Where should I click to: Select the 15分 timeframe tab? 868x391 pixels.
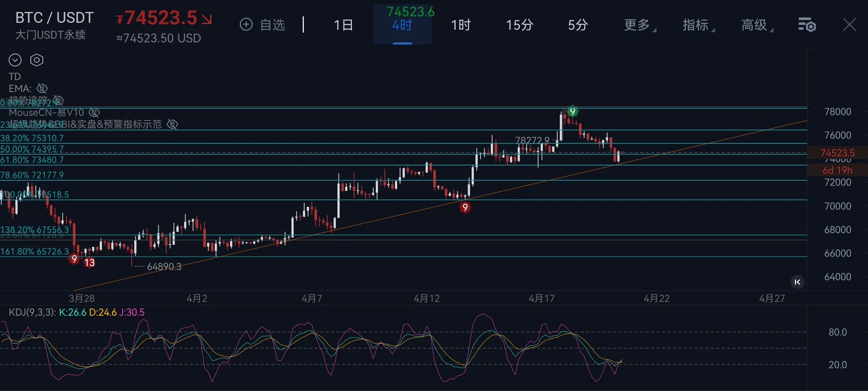519,25
